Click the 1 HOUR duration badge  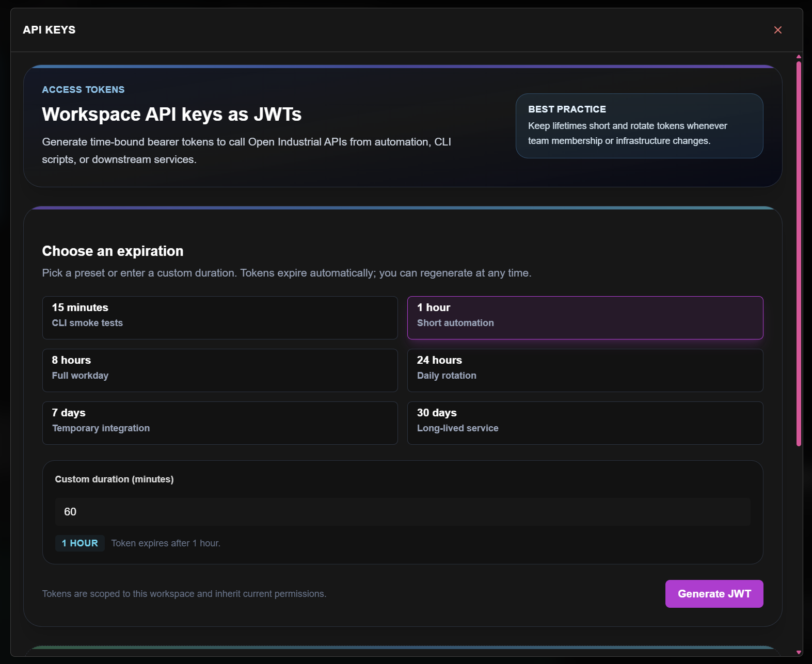tap(80, 543)
